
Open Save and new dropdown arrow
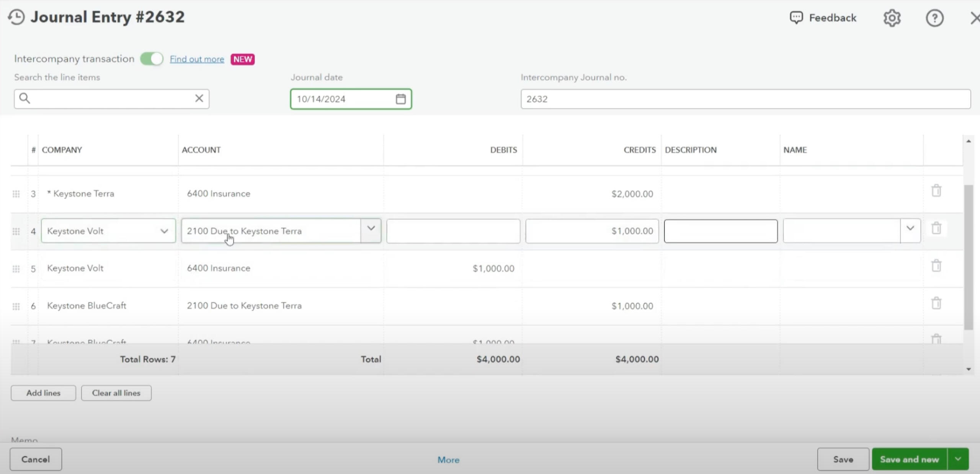(x=958, y=459)
